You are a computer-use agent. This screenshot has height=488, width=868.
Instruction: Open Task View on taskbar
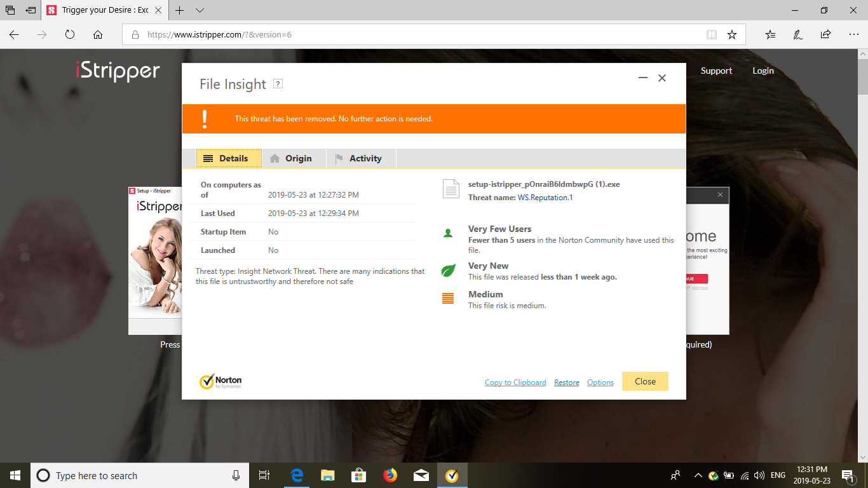[x=265, y=475]
